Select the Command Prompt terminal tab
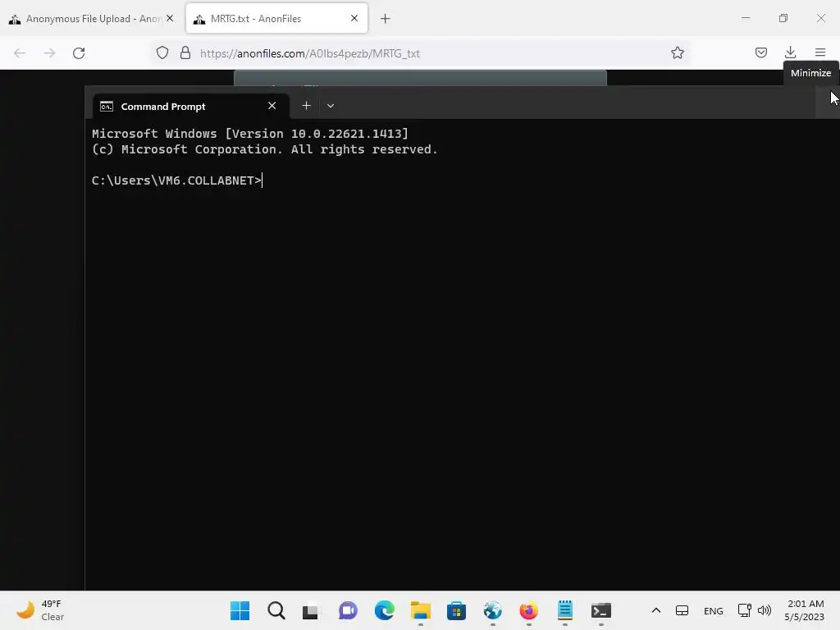This screenshot has width=840, height=630. (190, 106)
